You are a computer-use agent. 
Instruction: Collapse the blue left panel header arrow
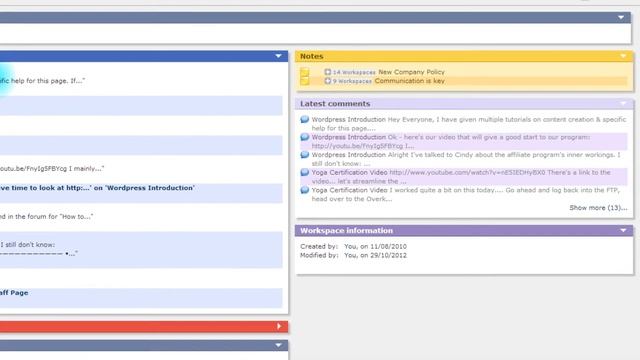(278, 56)
